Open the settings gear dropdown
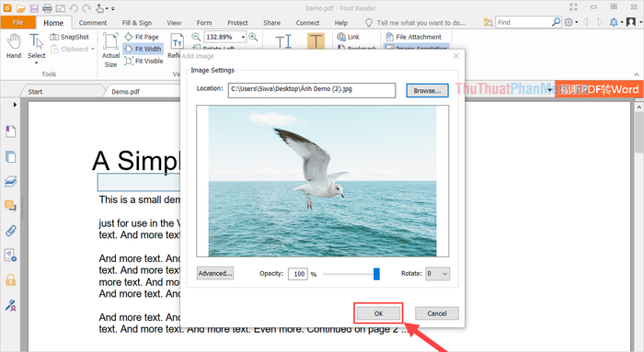The height and width of the screenshot is (352, 644). (x=571, y=22)
